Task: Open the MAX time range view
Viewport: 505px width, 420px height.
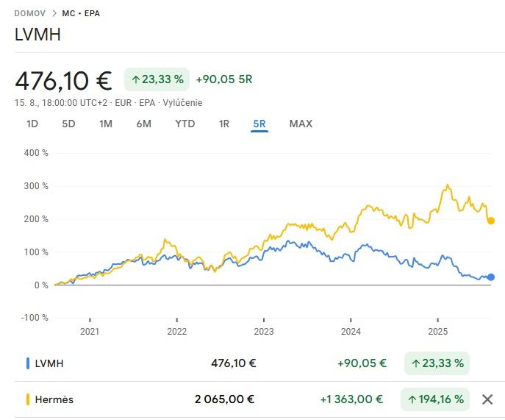Action: pyautogui.click(x=301, y=124)
